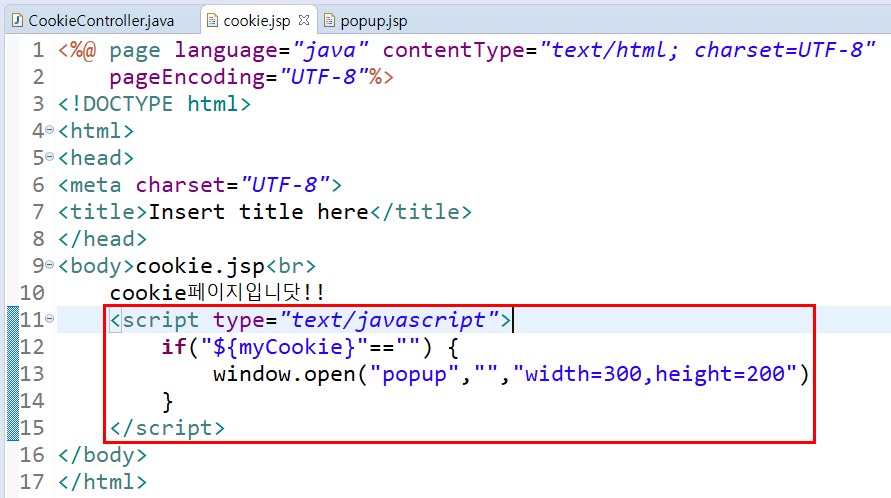The width and height of the screenshot is (891, 498).
Task: Click the closing '</html>' tag
Action: (102, 482)
